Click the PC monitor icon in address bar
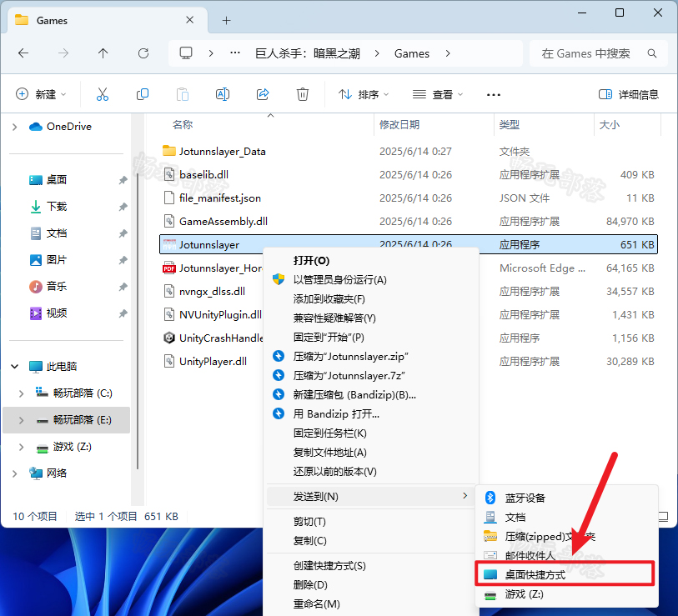This screenshot has width=678, height=616. pyautogui.click(x=186, y=53)
